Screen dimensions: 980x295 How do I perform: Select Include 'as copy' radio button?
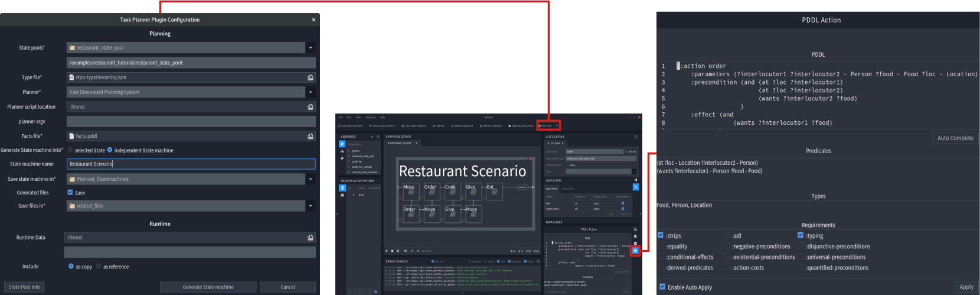click(71, 267)
